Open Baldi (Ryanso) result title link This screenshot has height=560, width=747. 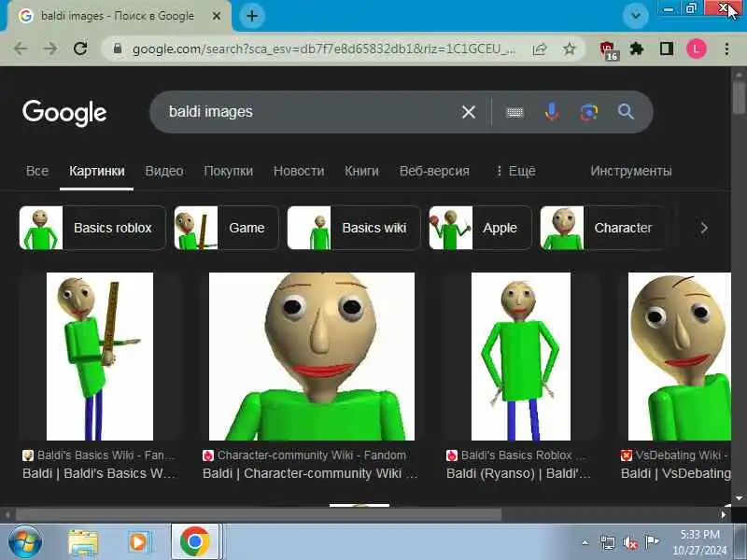click(x=519, y=473)
